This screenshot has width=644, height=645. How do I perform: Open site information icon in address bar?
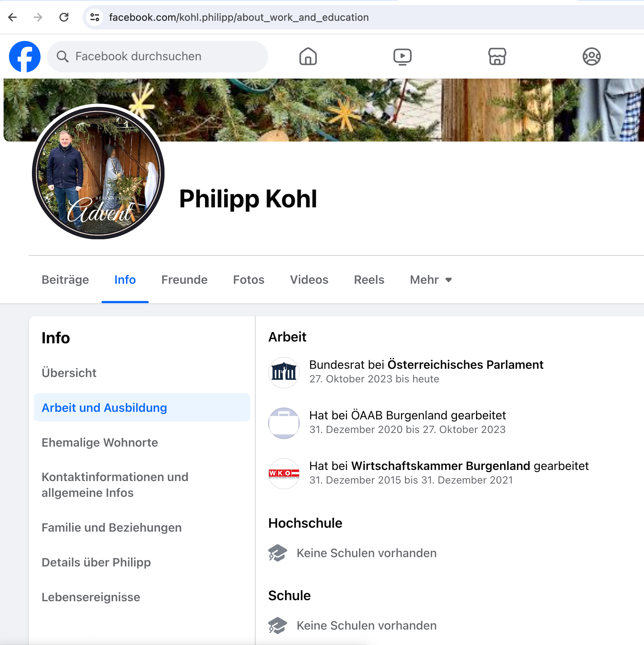click(x=95, y=17)
